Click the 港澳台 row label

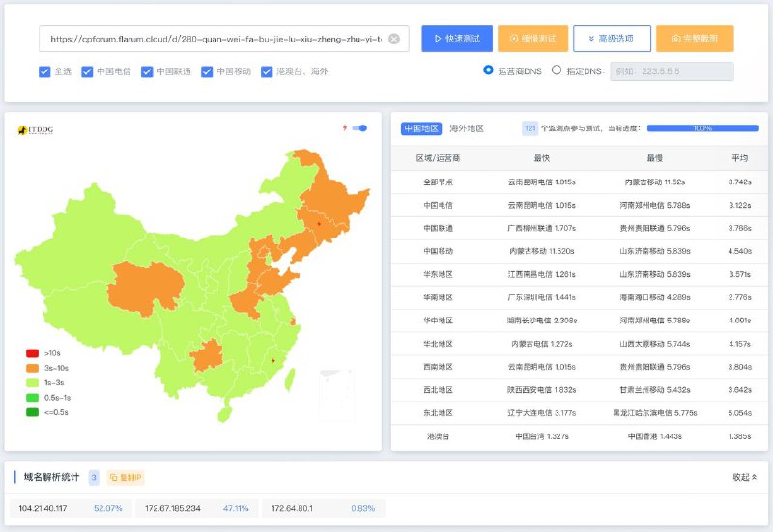pyautogui.click(x=438, y=436)
